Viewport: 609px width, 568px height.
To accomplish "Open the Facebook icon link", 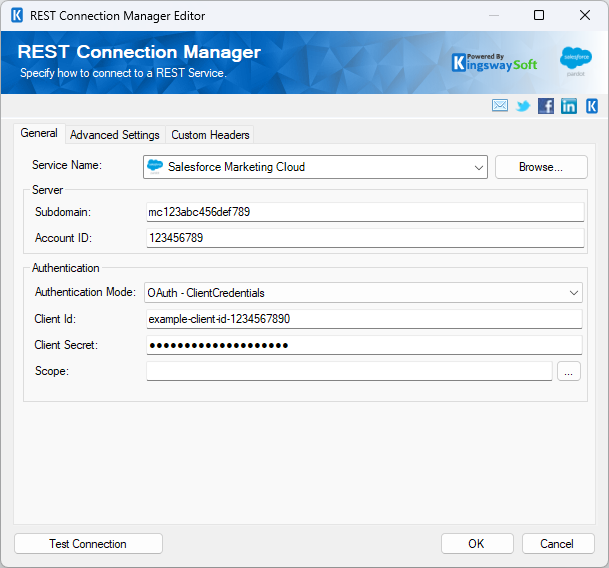I will click(546, 106).
